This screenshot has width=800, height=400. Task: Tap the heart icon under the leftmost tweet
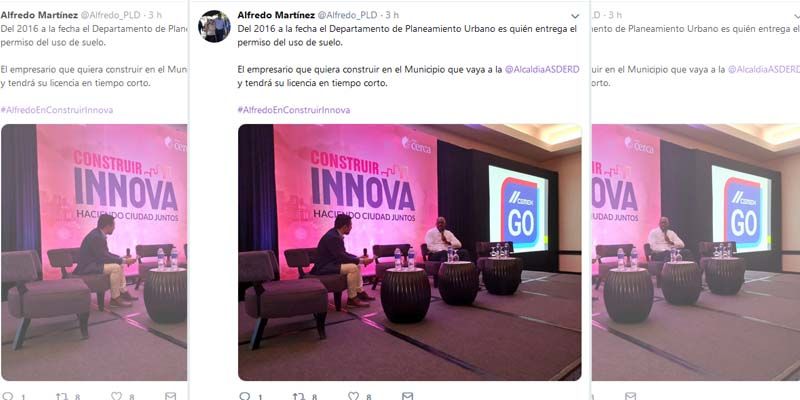(x=116, y=396)
